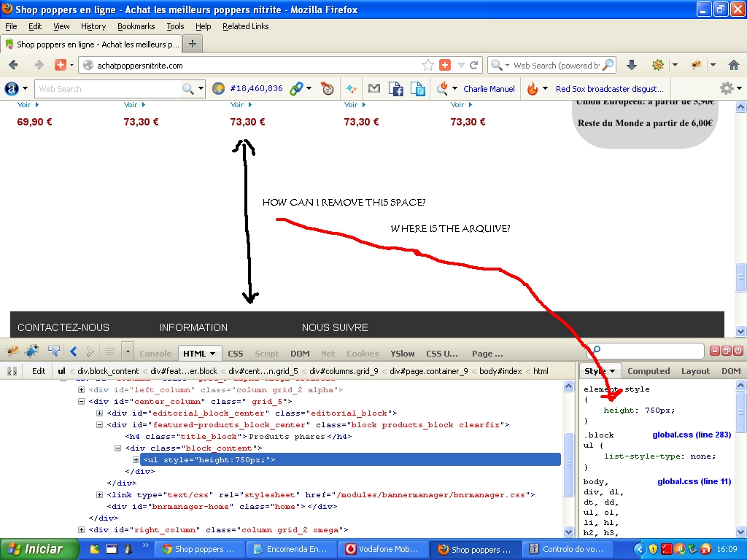This screenshot has width=747, height=560.
Task: Switch to Firebug Net tab
Action: point(328,354)
